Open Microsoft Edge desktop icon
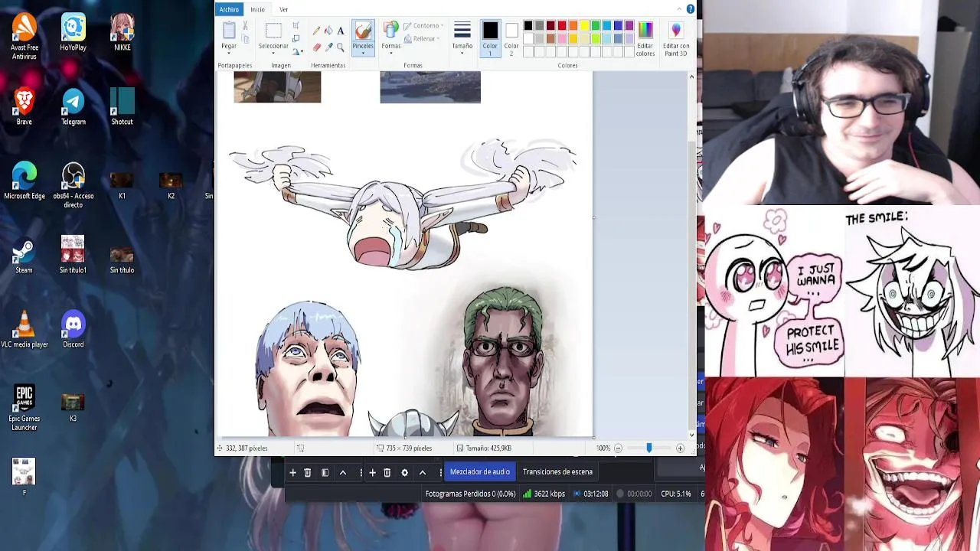Viewport: 980px width, 551px height. (24, 181)
